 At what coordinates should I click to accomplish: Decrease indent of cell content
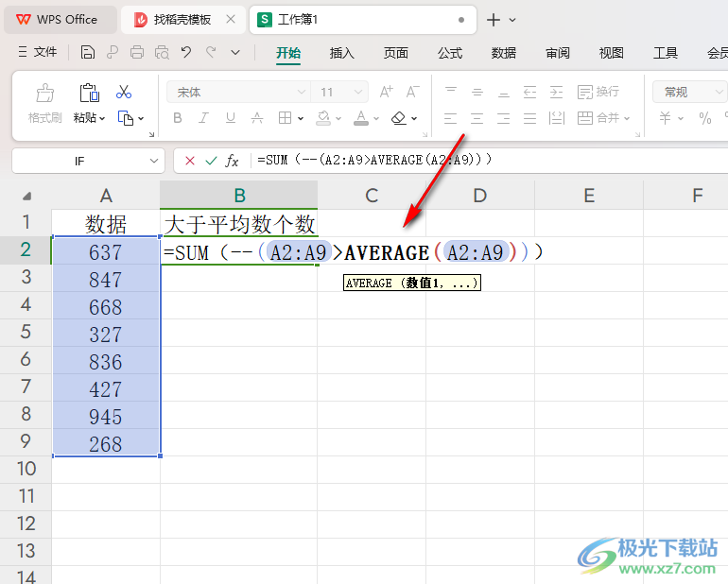[529, 92]
